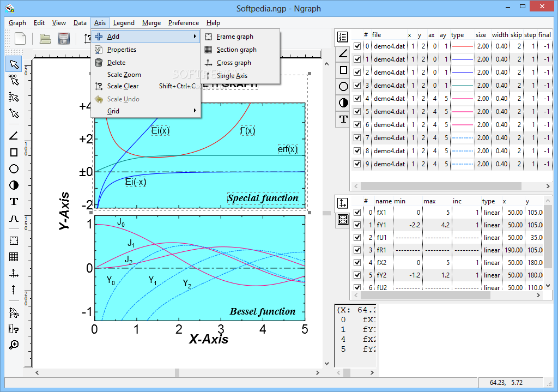Open the file list panel icon

pos(343,37)
